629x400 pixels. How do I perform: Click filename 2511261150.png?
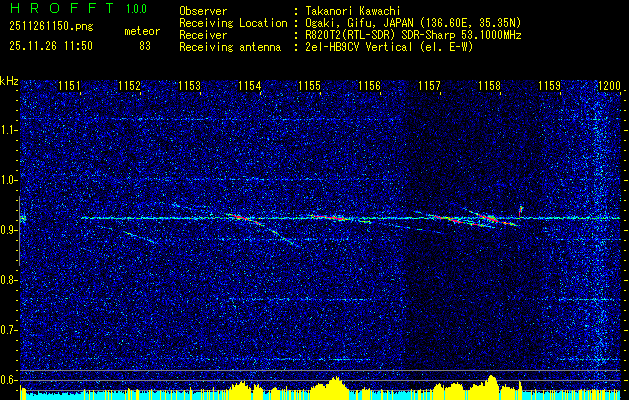[x=51, y=27]
